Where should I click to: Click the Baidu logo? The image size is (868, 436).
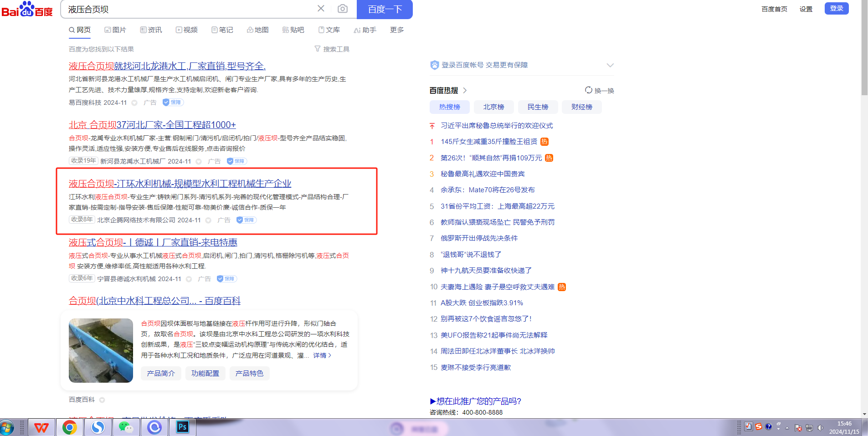coord(27,10)
